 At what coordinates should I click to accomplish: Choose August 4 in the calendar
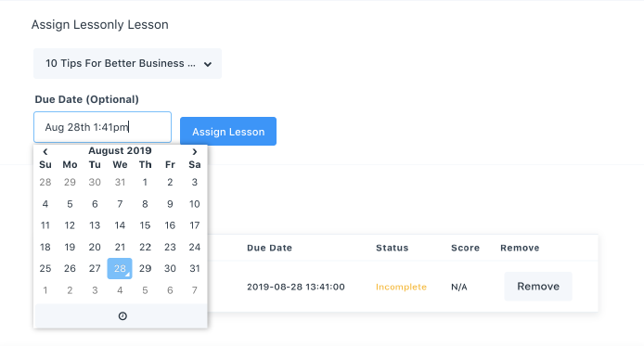coord(45,204)
